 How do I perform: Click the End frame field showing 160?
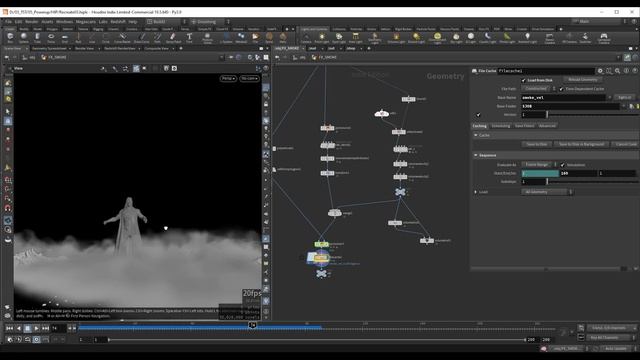[578, 173]
